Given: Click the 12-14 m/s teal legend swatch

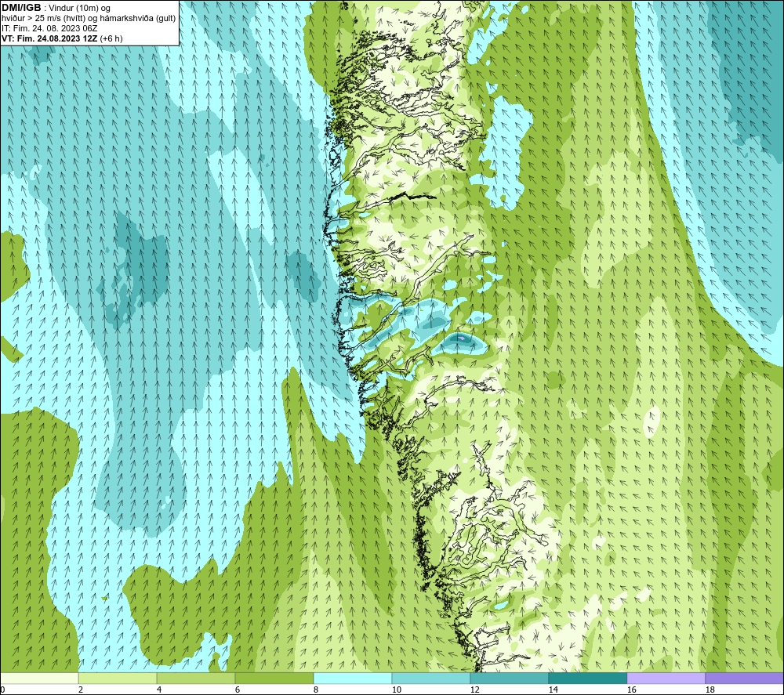Looking at the screenshot, I should pyautogui.click(x=509, y=678).
